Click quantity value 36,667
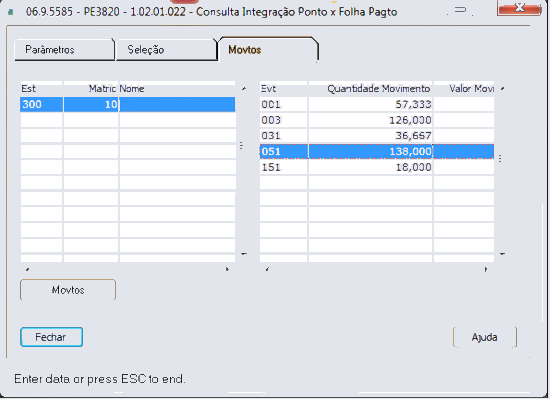 click(413, 136)
